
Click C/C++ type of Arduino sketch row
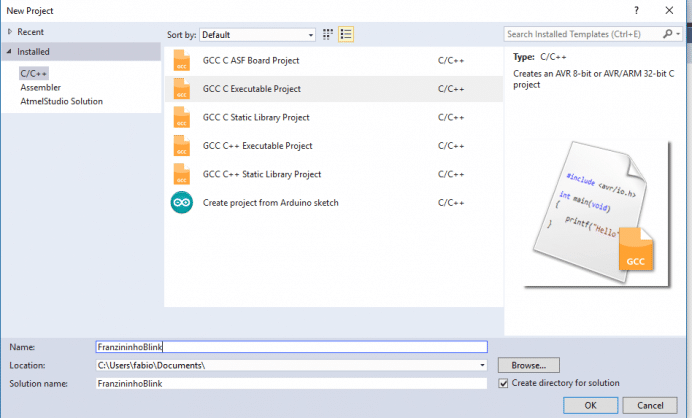pos(451,203)
